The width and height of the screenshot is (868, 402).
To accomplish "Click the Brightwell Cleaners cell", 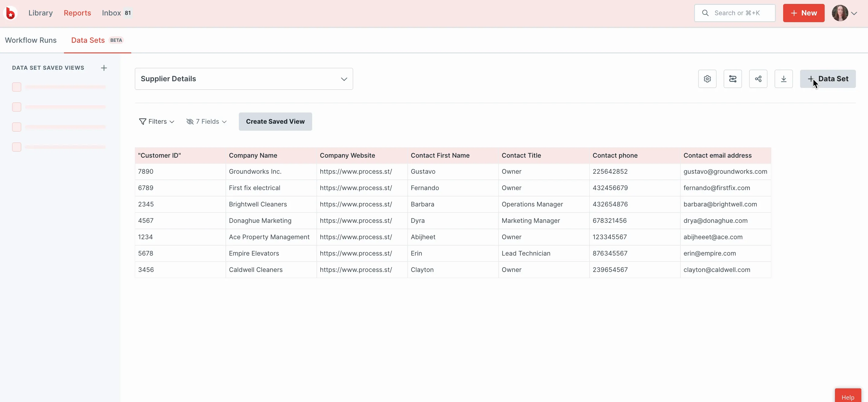I will click(271, 205).
